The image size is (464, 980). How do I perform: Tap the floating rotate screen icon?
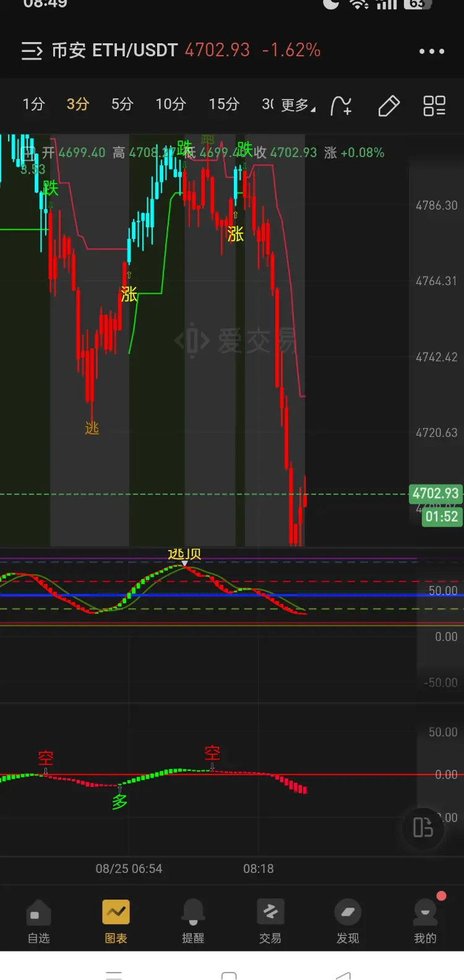(423, 827)
